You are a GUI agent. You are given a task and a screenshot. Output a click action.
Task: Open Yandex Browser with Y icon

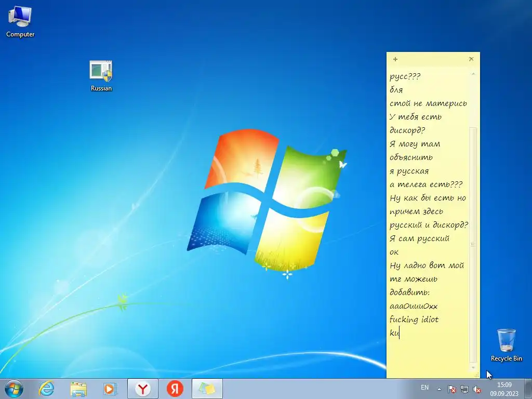(143, 389)
